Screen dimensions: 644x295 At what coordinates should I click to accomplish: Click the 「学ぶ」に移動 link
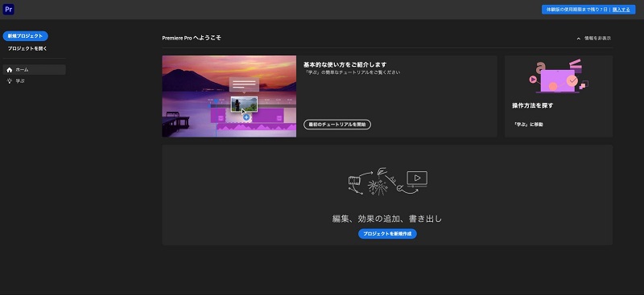[x=529, y=125]
